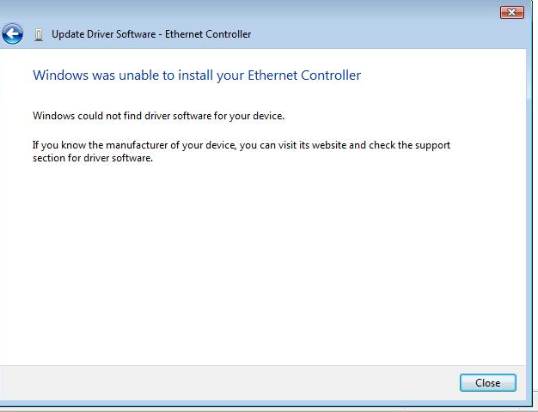Close the dialog with the red X button
The width and height of the screenshot is (538, 412).
pyautogui.click(x=512, y=13)
